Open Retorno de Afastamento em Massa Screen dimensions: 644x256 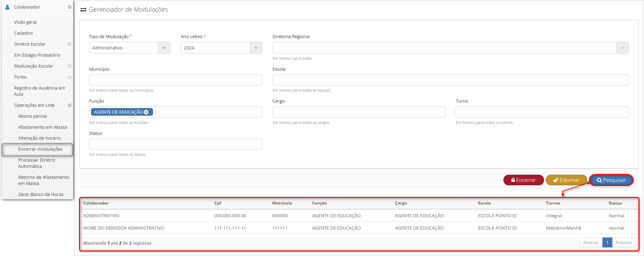pyautogui.click(x=44, y=180)
